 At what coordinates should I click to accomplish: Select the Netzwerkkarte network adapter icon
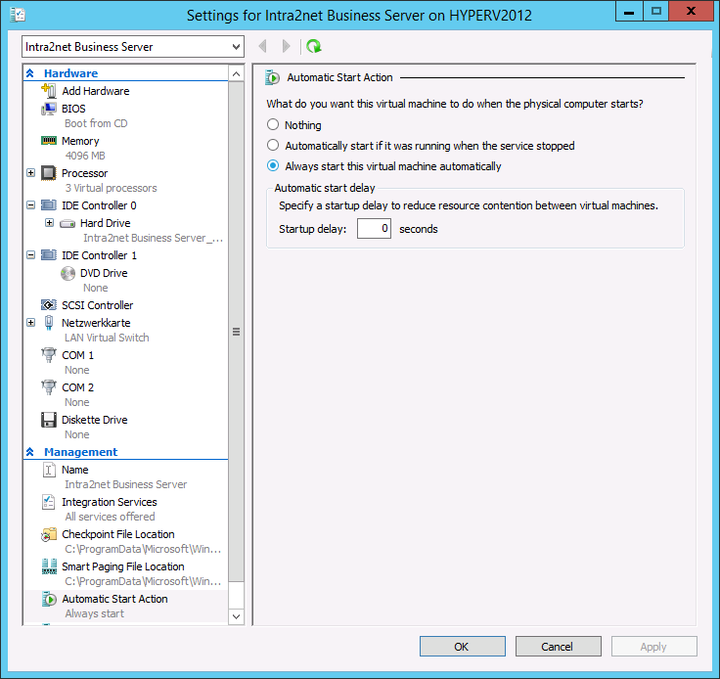tap(49, 323)
